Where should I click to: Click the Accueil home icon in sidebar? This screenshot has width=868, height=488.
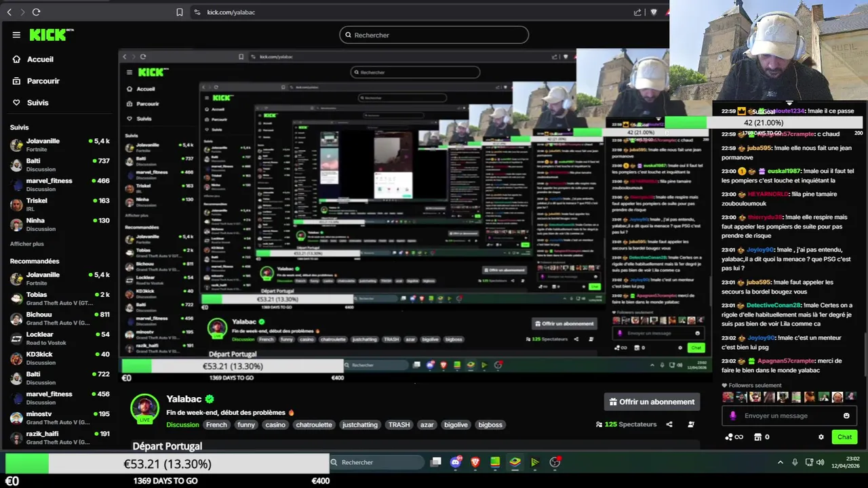point(16,59)
